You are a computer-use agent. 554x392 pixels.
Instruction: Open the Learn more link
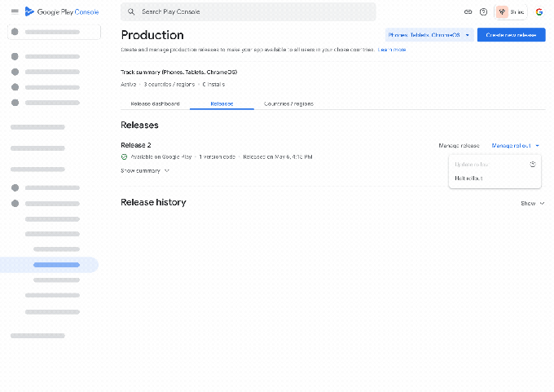pos(393,50)
